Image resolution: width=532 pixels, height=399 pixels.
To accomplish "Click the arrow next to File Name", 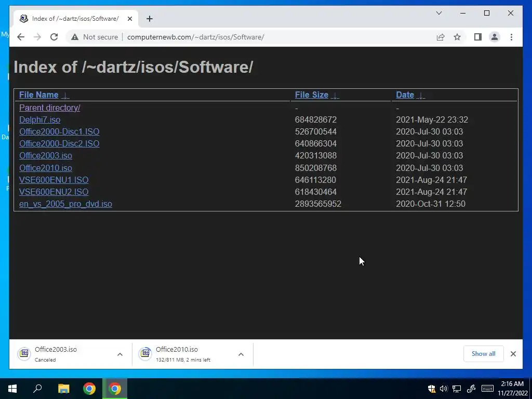I will coord(65,96).
